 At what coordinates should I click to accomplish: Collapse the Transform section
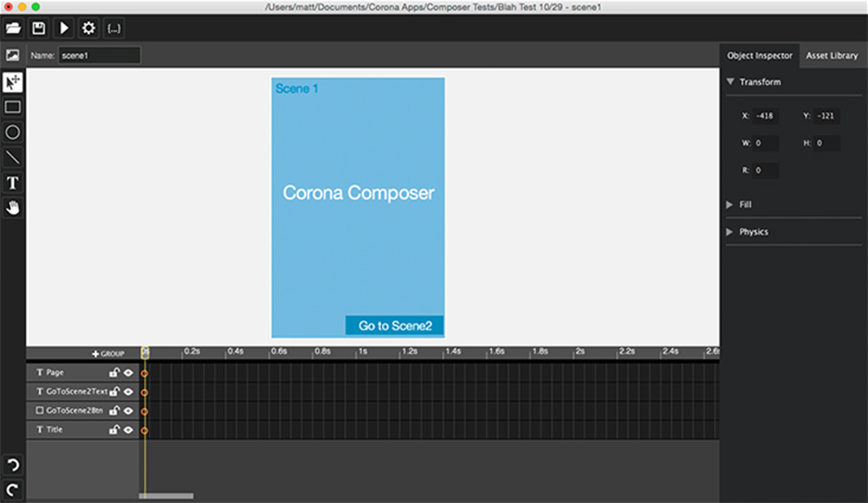pos(730,82)
